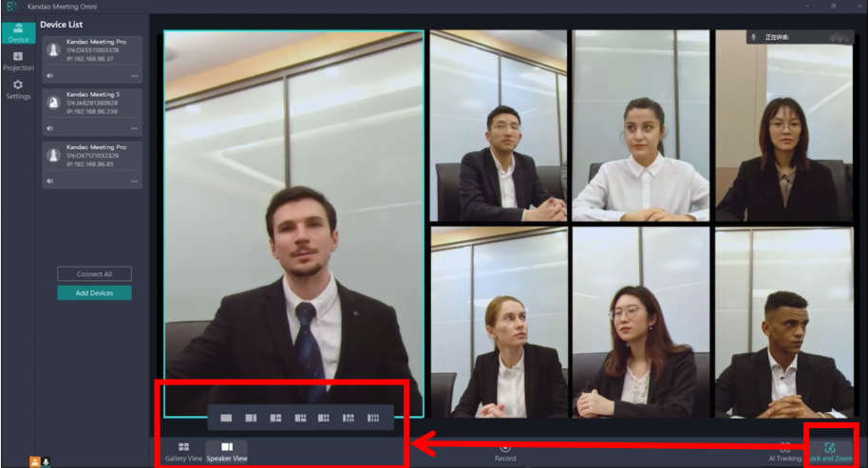The image size is (868, 468).
Task: Click the Add Devices button
Action: (95, 292)
